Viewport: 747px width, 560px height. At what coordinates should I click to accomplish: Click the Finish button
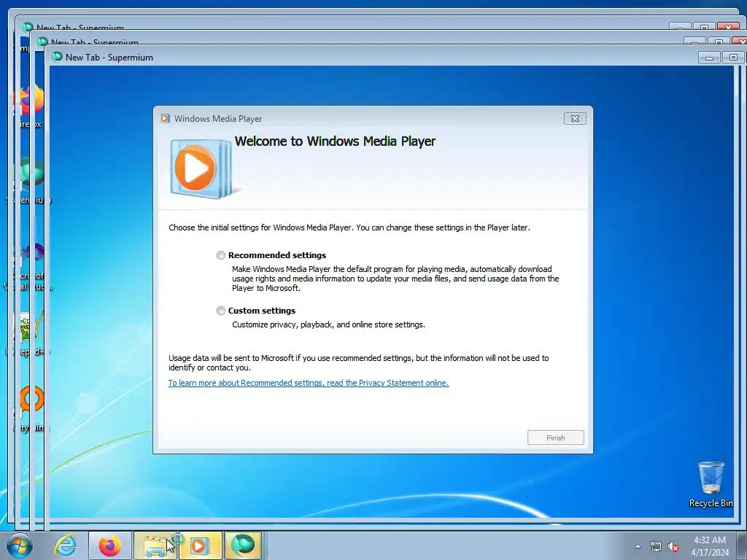click(x=555, y=437)
